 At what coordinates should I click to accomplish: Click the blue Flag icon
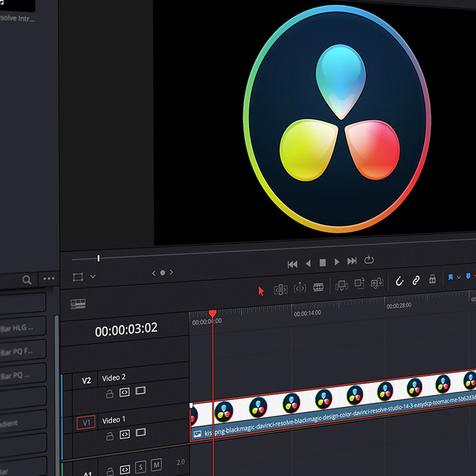coord(451,277)
